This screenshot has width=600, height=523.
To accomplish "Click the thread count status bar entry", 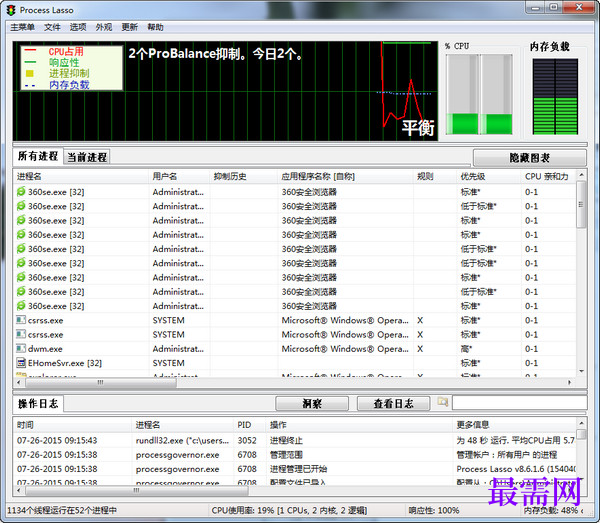I will click(x=62, y=510).
